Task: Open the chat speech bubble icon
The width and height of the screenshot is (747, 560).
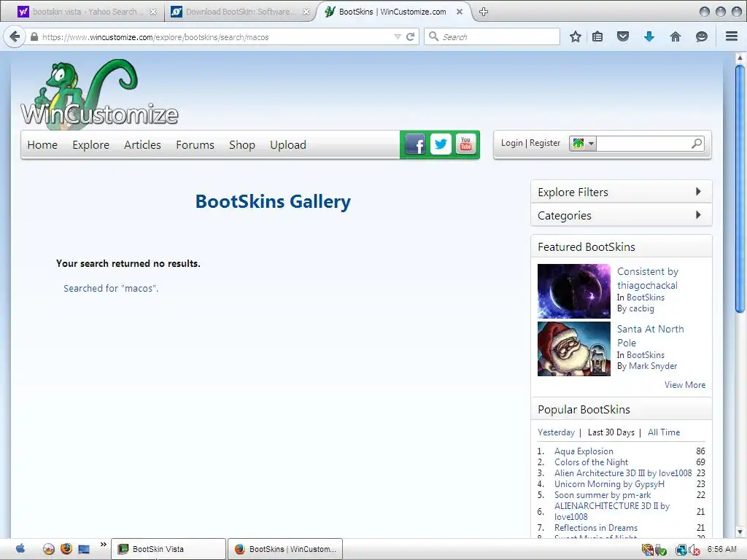Action: point(701,36)
